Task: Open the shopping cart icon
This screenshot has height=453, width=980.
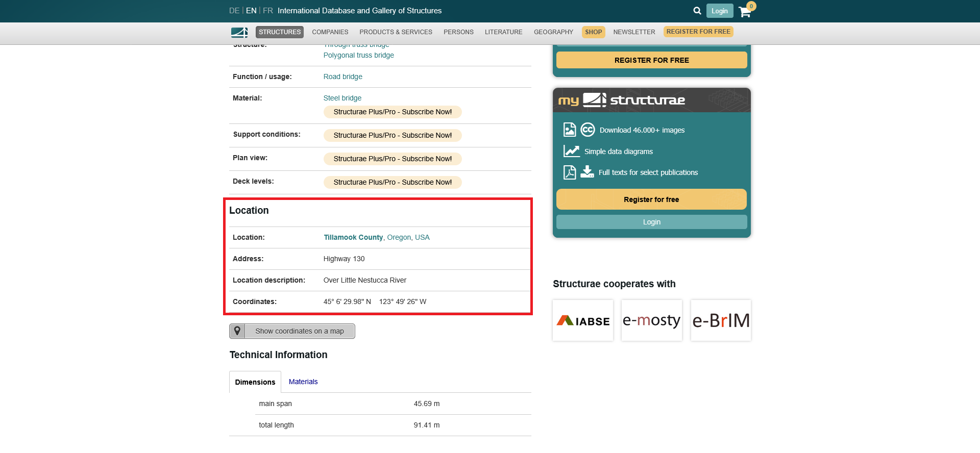Action: (745, 11)
